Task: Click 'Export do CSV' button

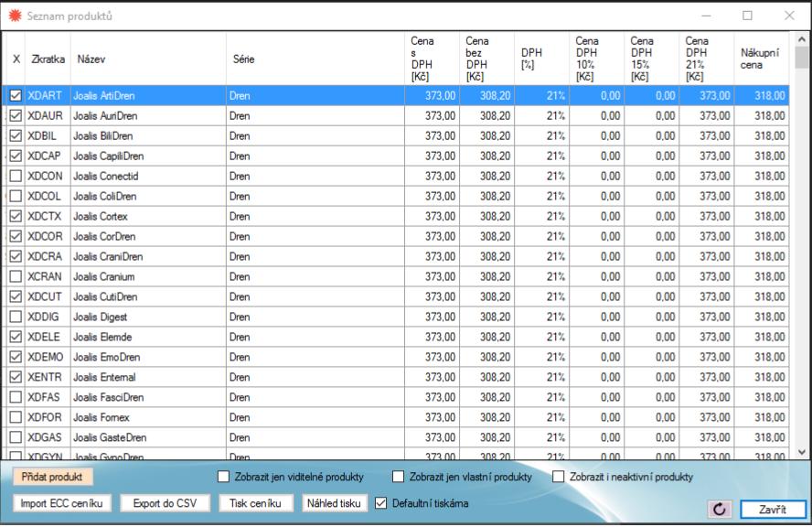Action: click(166, 503)
